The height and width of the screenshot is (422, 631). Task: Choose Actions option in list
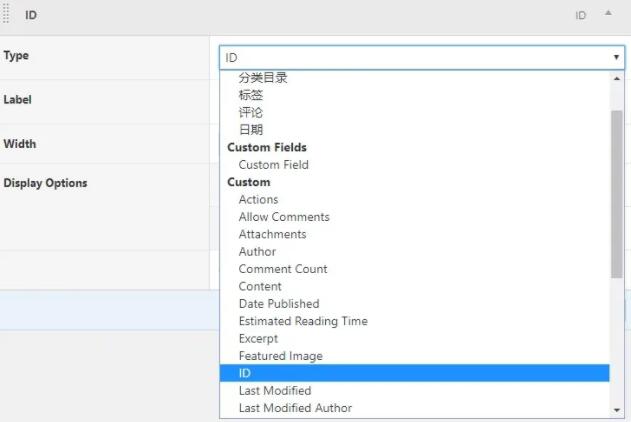414,199
